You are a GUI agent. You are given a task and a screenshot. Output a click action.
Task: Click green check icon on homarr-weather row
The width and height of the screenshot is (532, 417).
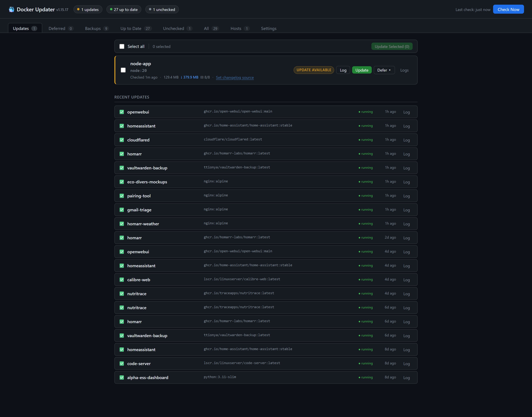tap(122, 224)
